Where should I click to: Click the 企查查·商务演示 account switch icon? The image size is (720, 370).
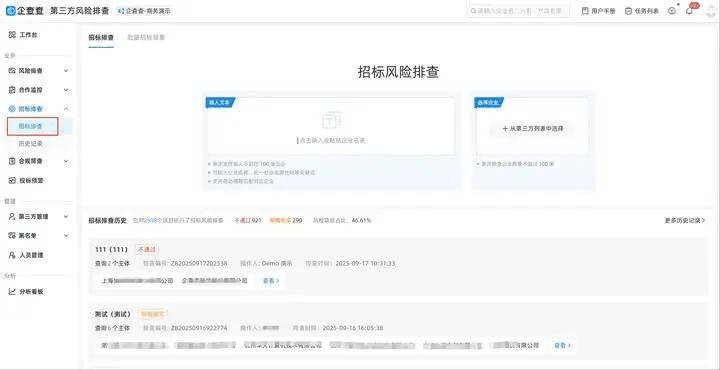(x=121, y=11)
